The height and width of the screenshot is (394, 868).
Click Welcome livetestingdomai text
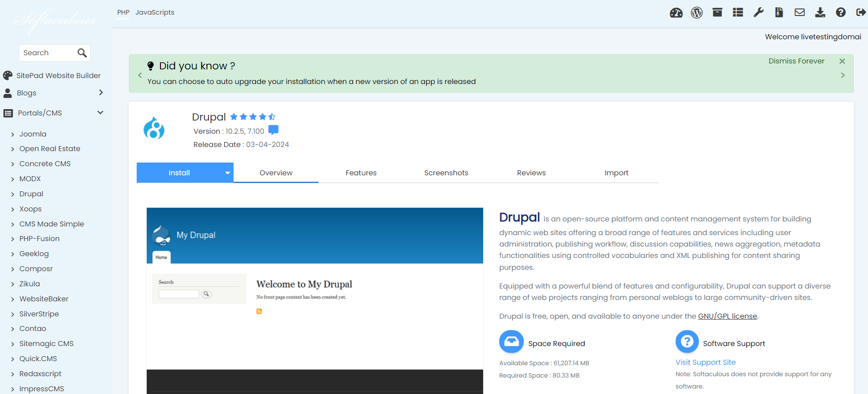coord(813,37)
